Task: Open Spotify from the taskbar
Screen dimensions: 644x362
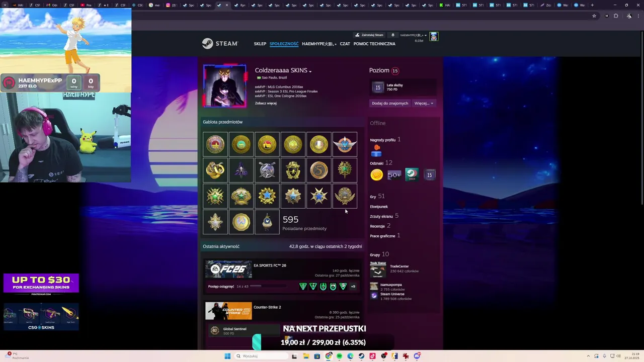Action: [339, 356]
